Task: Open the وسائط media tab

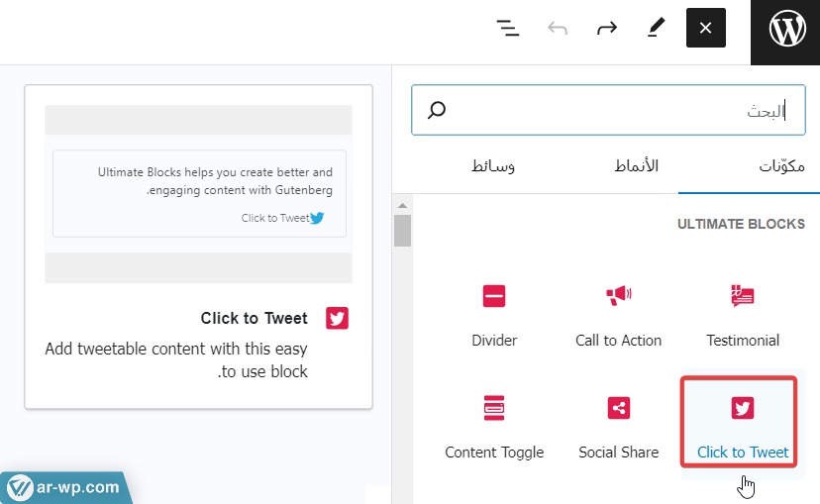Action: click(x=492, y=166)
